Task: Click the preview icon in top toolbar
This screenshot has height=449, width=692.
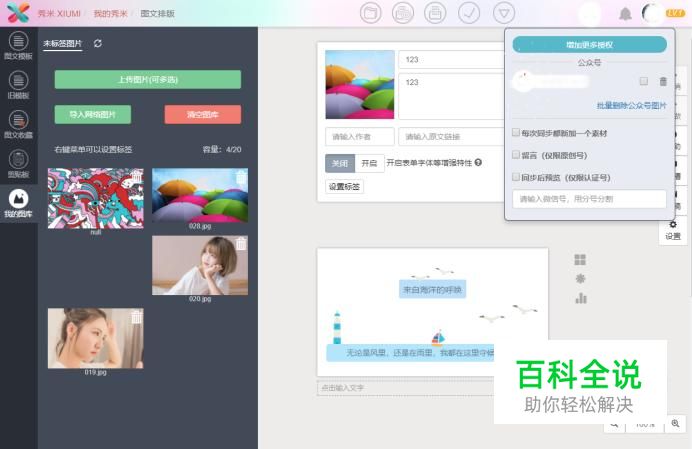Action: pyautogui.click(x=402, y=13)
